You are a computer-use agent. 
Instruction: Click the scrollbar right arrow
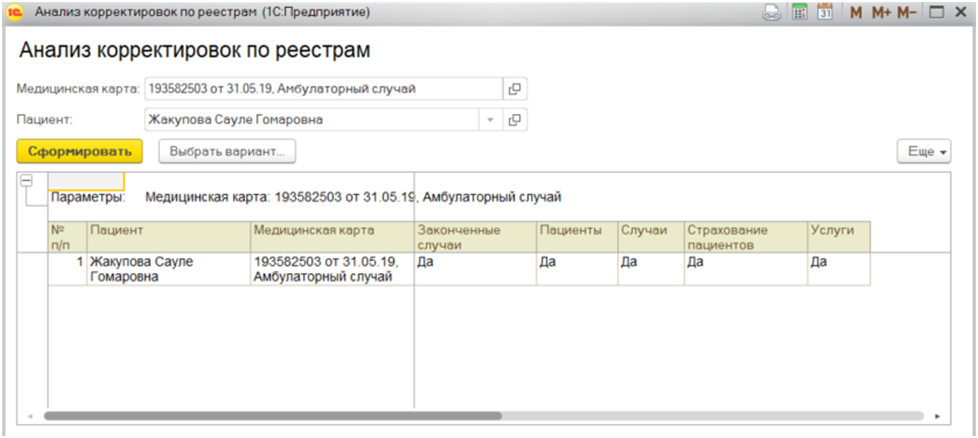(937, 416)
